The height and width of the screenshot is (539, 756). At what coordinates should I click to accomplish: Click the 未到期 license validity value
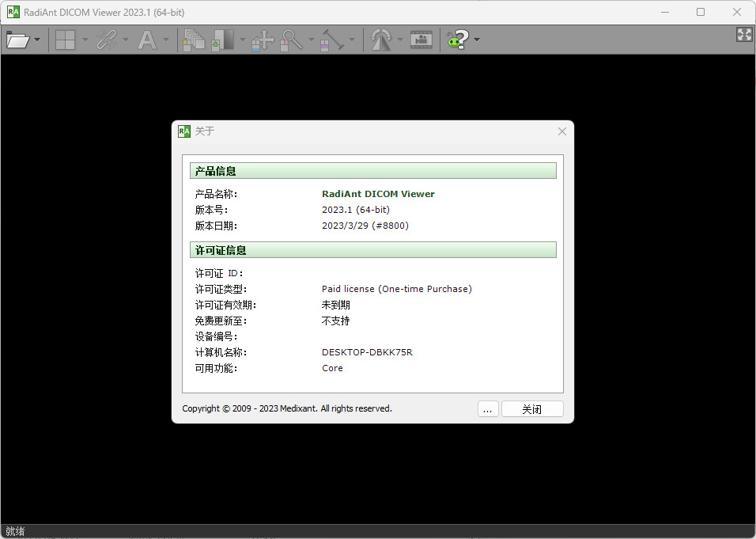[335, 305]
